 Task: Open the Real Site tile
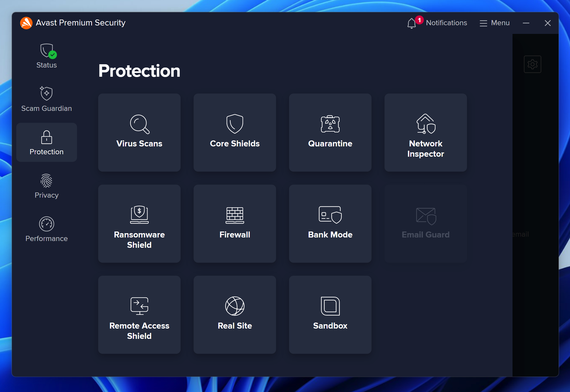[235, 315]
